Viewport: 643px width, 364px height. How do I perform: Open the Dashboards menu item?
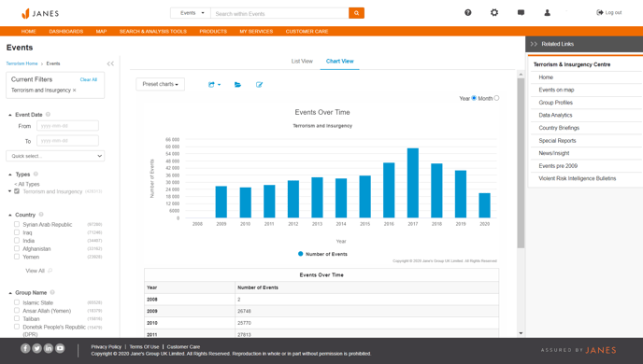tap(66, 31)
